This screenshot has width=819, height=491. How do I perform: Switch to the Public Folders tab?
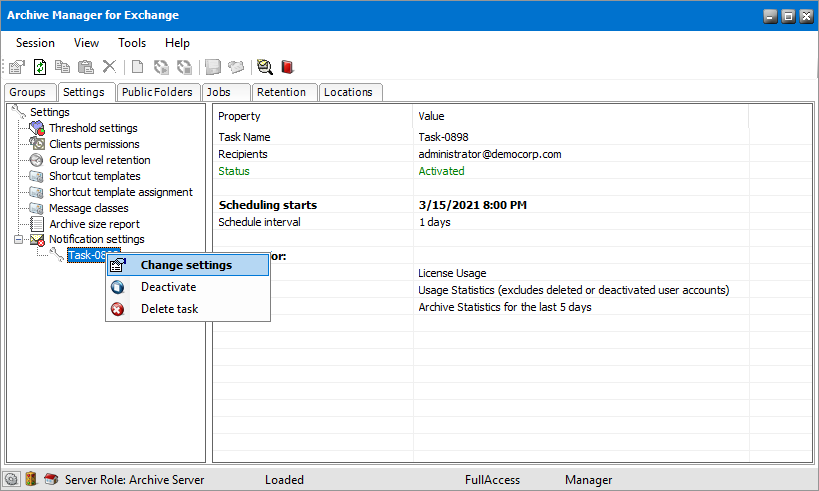tap(158, 92)
